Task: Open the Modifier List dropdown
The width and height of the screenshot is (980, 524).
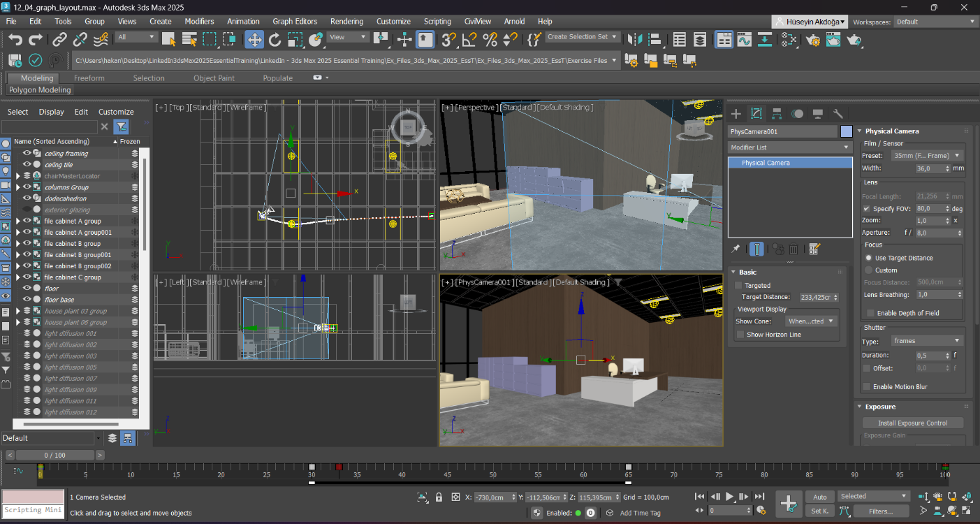Action: 789,147
